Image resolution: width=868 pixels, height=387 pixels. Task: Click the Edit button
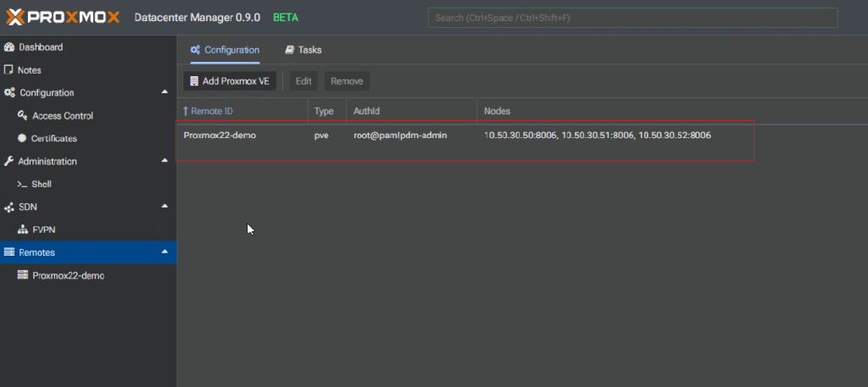(x=303, y=81)
